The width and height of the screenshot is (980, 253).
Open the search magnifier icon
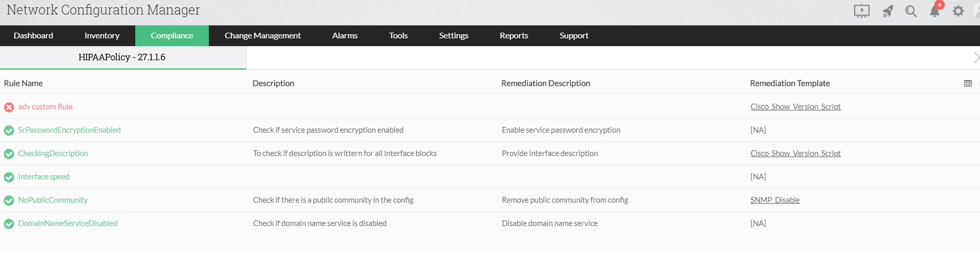coord(911,11)
